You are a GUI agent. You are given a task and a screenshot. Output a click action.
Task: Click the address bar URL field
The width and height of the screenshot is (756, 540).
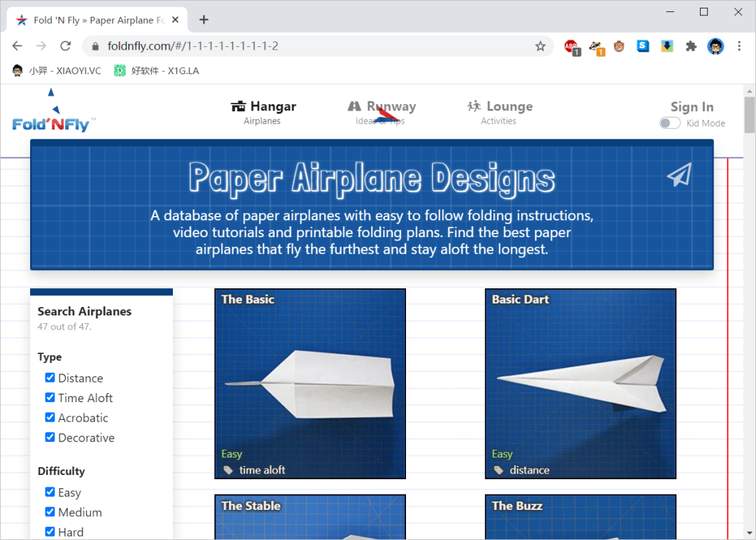click(x=315, y=46)
